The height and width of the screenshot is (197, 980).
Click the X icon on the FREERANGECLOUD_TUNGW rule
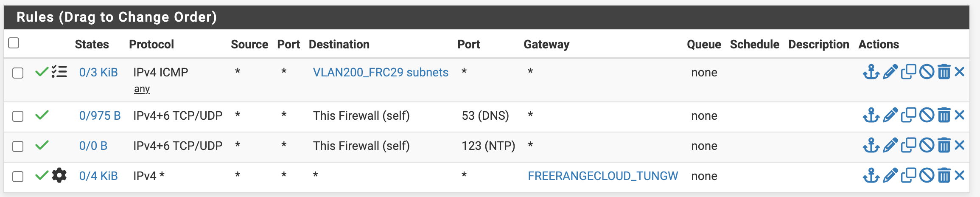960,175
